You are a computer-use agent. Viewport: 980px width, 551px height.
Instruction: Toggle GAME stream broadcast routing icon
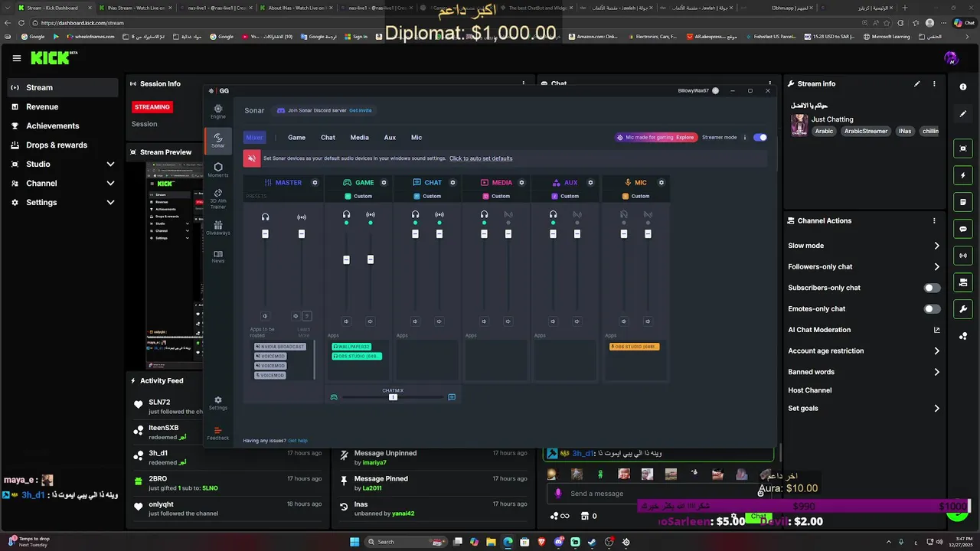(x=371, y=215)
